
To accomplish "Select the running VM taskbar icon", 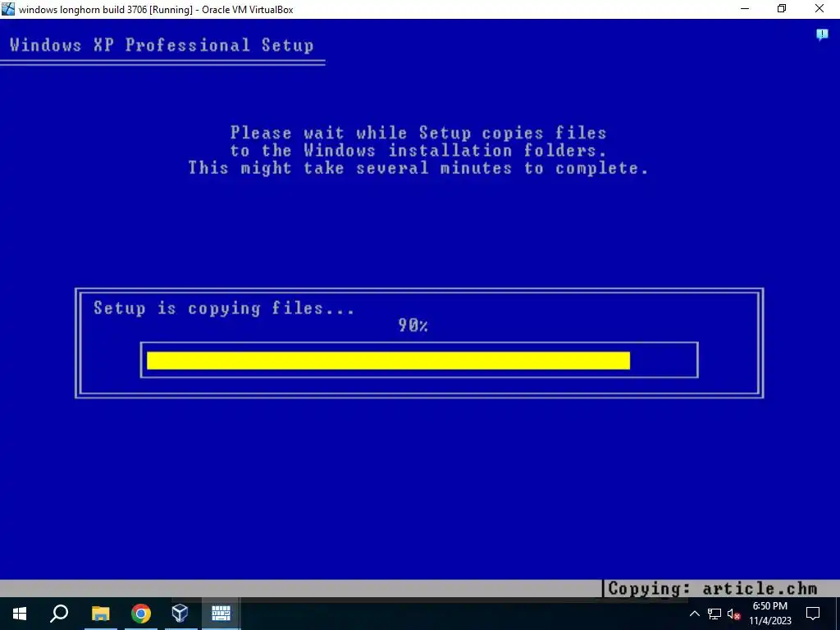I will point(221,613).
